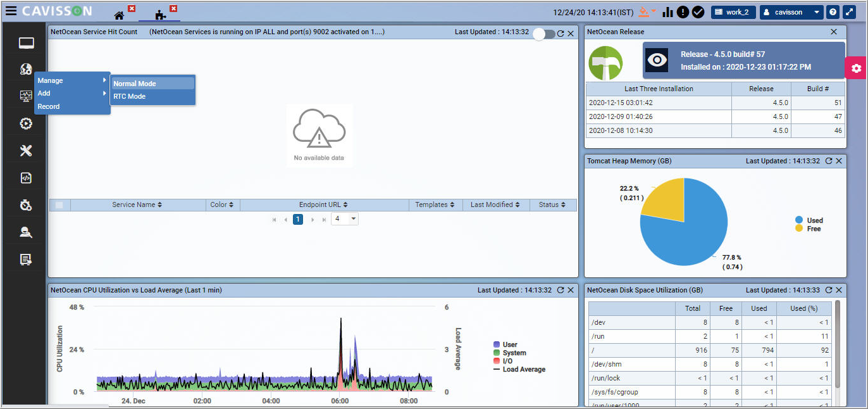Screen dimensions: 868x409
Task: Open the wrench tools icon in sidebar
Action: tap(26, 151)
